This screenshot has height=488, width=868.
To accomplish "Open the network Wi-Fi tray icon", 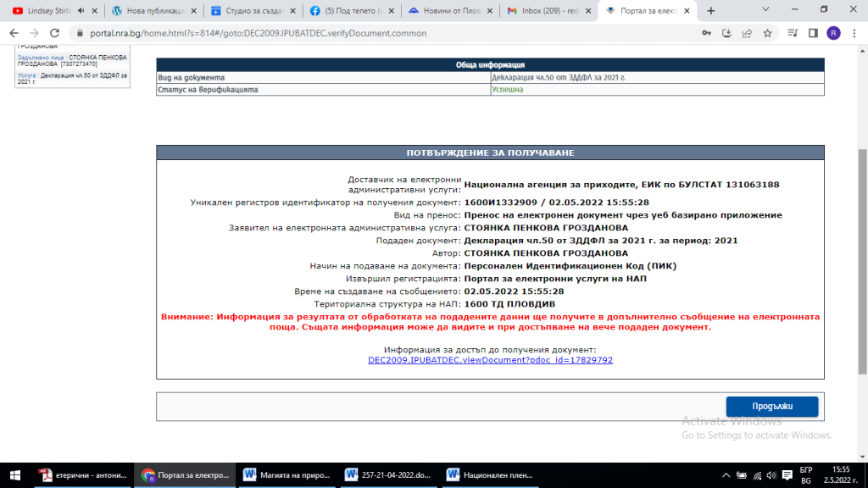I will [x=757, y=475].
